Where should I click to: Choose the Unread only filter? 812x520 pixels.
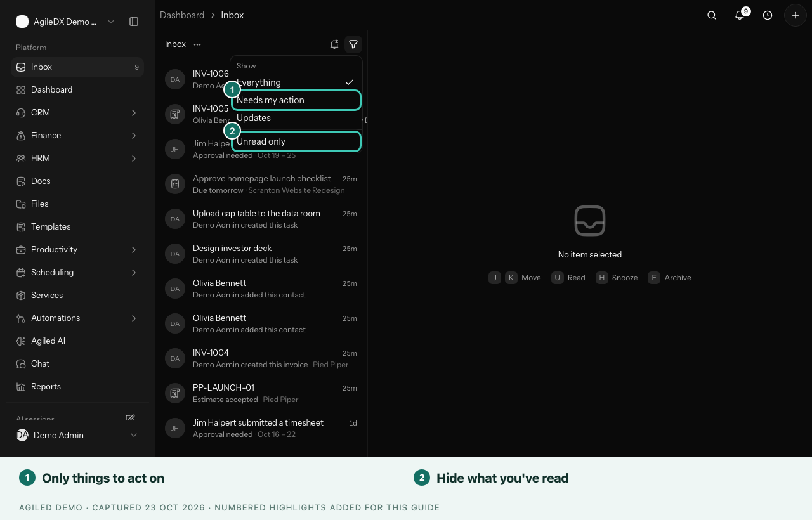pos(296,141)
